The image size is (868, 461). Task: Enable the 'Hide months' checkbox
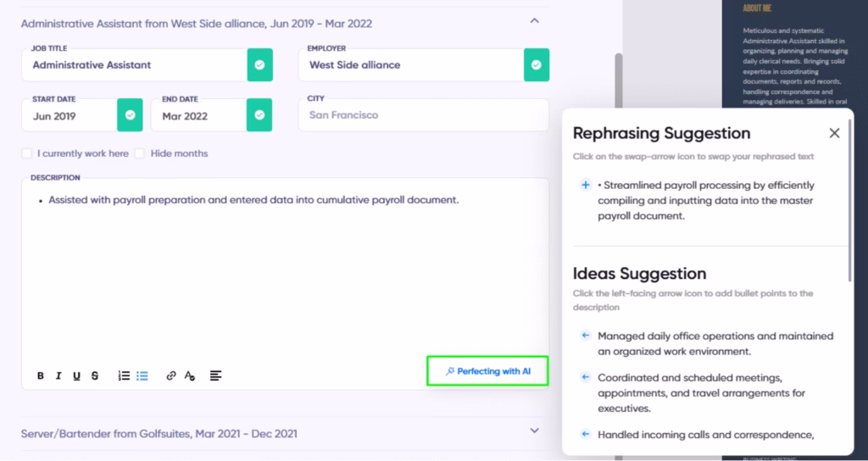point(140,153)
